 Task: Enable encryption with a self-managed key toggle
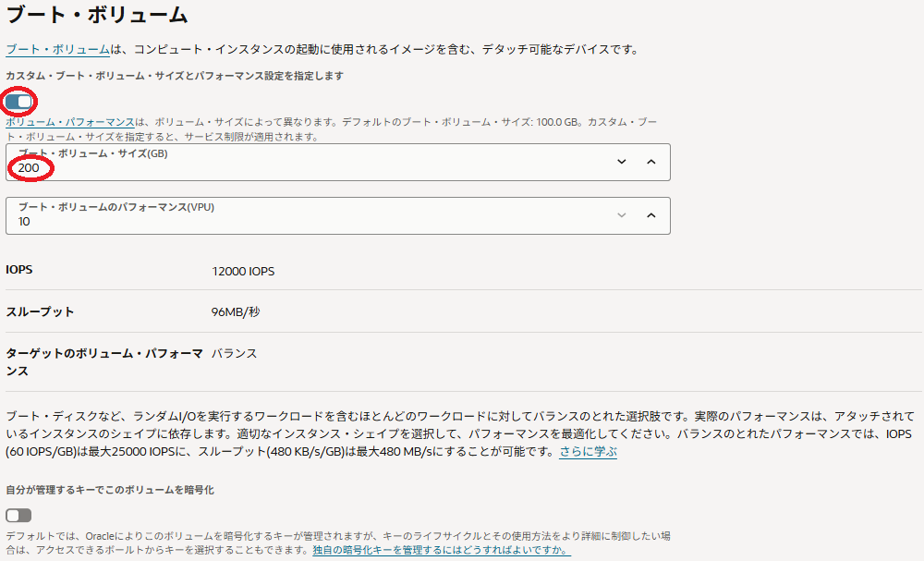click(x=18, y=516)
